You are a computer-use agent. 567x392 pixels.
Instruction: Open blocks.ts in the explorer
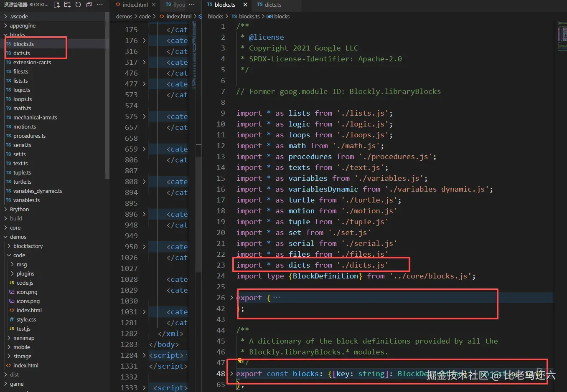click(x=23, y=44)
